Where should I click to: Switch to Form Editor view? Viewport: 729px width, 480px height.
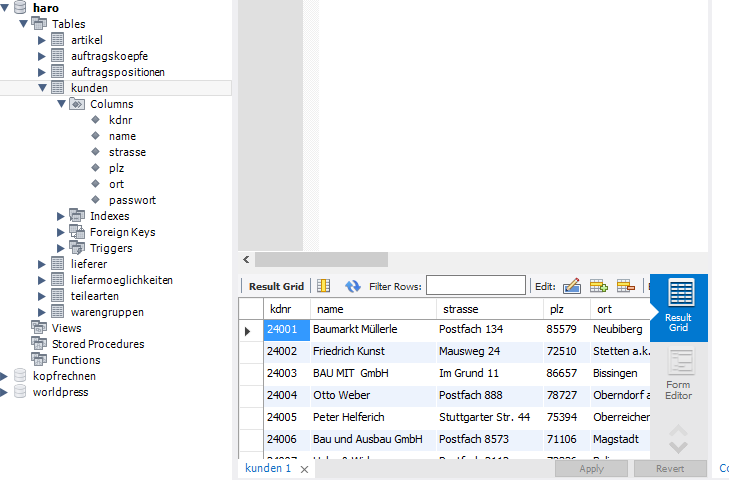(x=679, y=375)
